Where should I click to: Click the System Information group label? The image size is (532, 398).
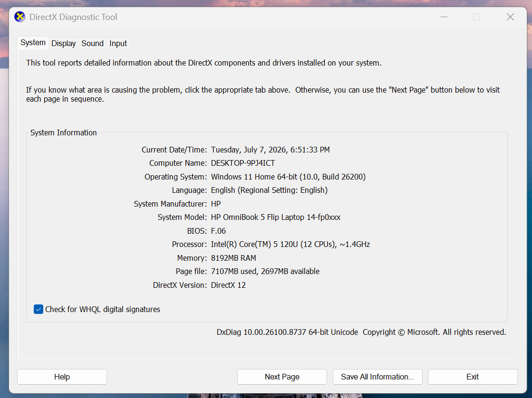click(63, 133)
